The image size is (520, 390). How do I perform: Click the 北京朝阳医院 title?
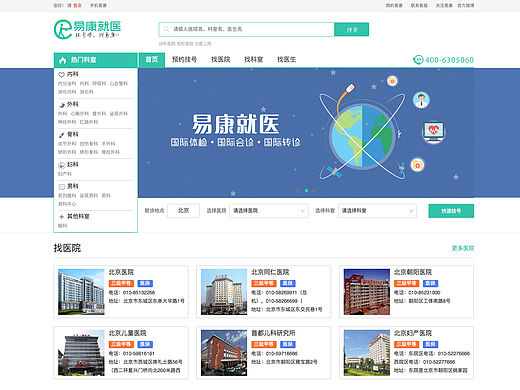tap(413, 272)
